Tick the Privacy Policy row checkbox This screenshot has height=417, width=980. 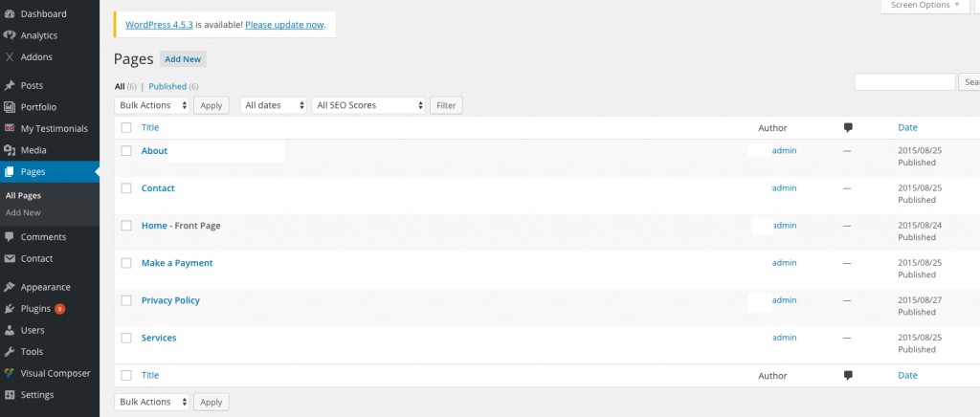pos(126,300)
